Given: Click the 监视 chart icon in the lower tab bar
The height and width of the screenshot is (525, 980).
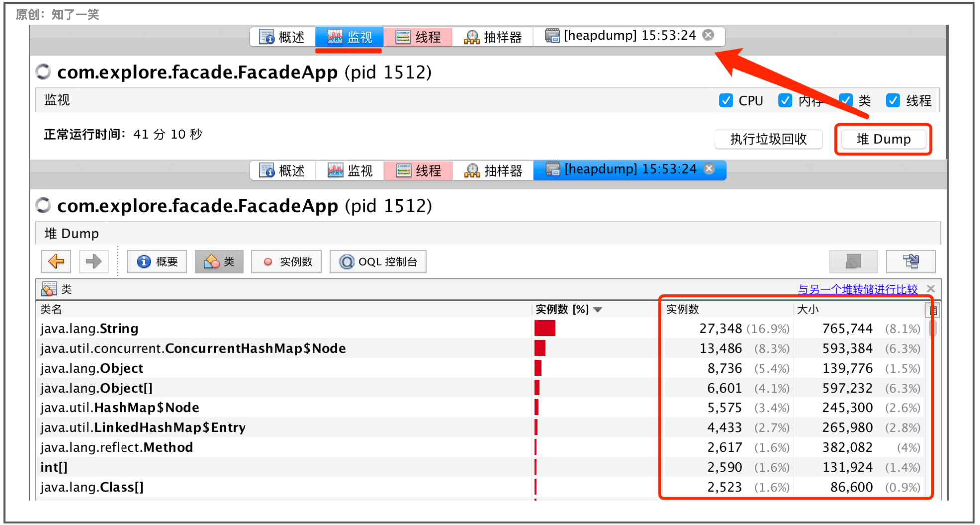Looking at the screenshot, I should pyautogui.click(x=335, y=171).
